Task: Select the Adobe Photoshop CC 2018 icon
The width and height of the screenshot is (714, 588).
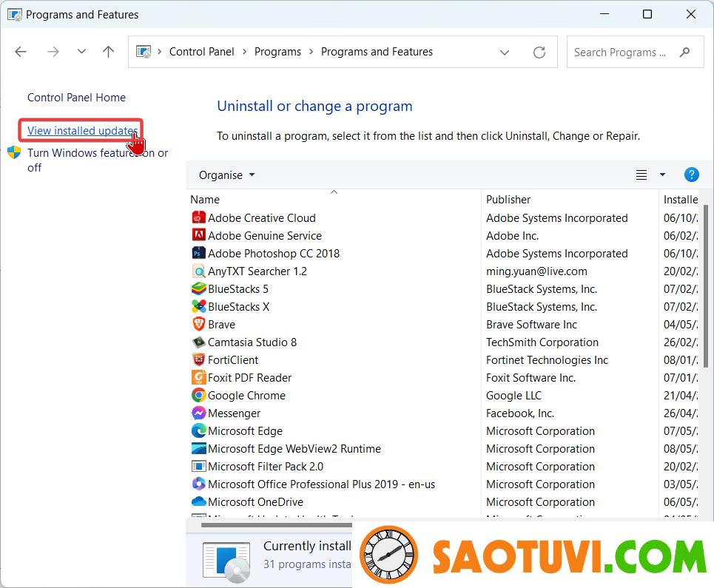Action: [198, 253]
